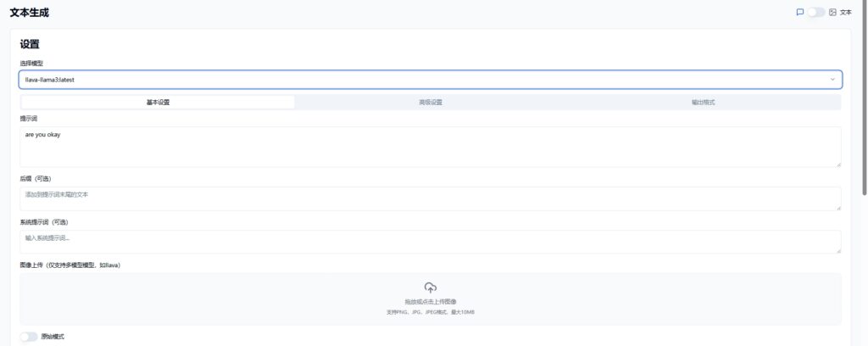The image size is (868, 346).
Task: Toggle the text/image mode switch at top right
Action: pyautogui.click(x=815, y=13)
